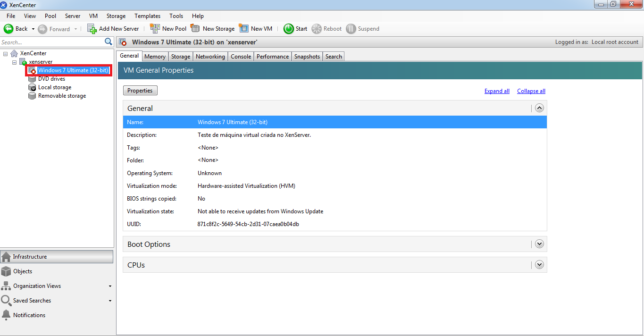644x336 pixels.
Task: Click the Expand all link
Action: tap(497, 91)
